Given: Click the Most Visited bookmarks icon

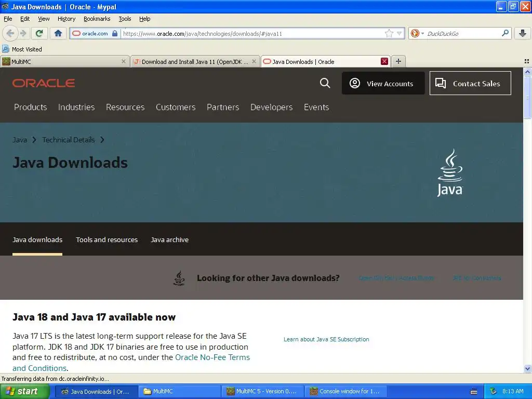Looking at the screenshot, I should coord(5,49).
